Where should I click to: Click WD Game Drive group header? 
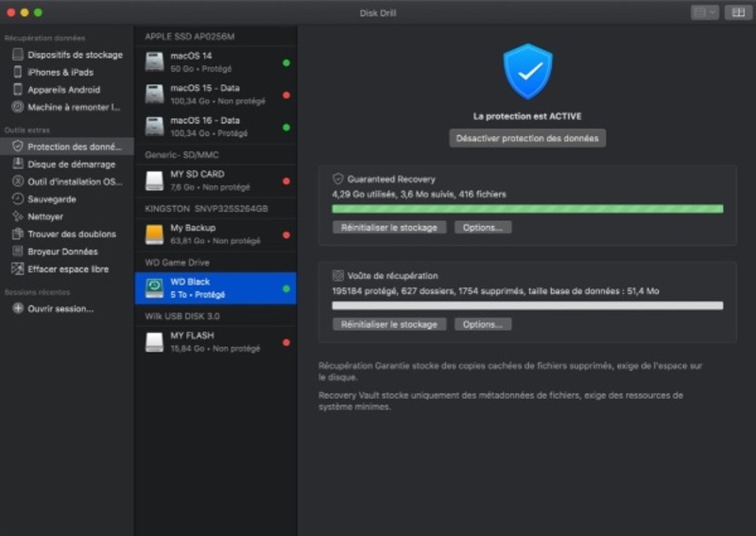[x=177, y=263]
